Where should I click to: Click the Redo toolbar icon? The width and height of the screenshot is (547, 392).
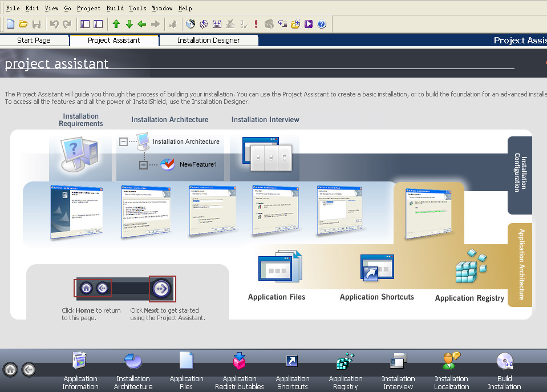pos(67,24)
